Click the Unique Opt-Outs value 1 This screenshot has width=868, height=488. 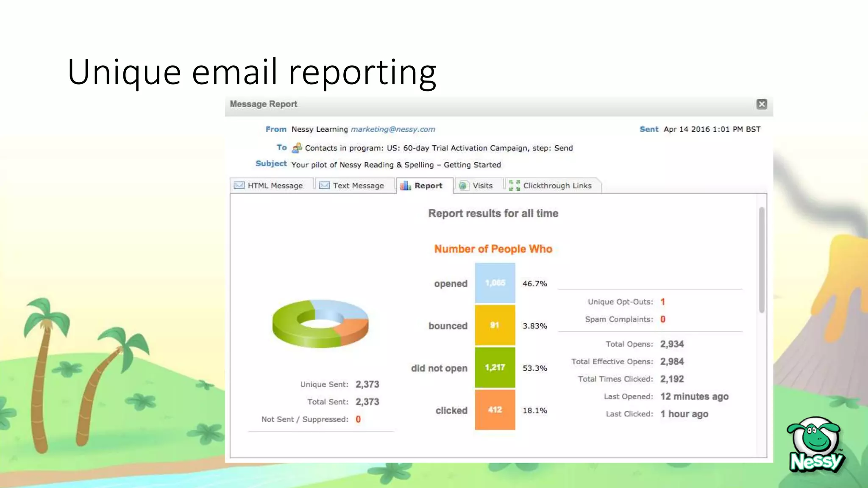[x=662, y=302]
